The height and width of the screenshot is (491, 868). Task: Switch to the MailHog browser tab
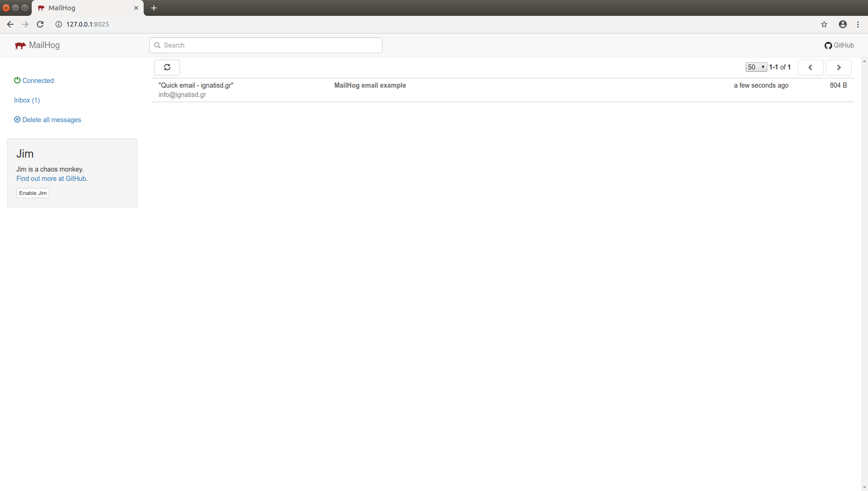click(75, 8)
